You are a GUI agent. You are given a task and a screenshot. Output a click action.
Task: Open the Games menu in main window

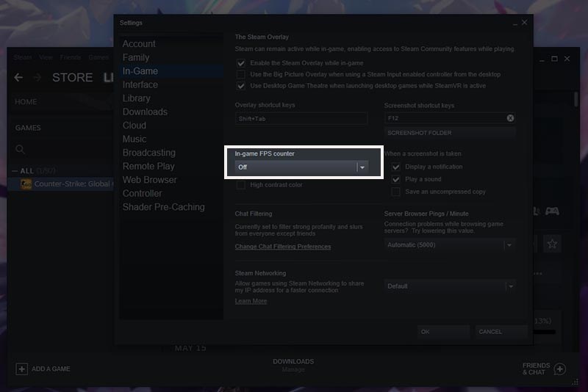tap(98, 57)
